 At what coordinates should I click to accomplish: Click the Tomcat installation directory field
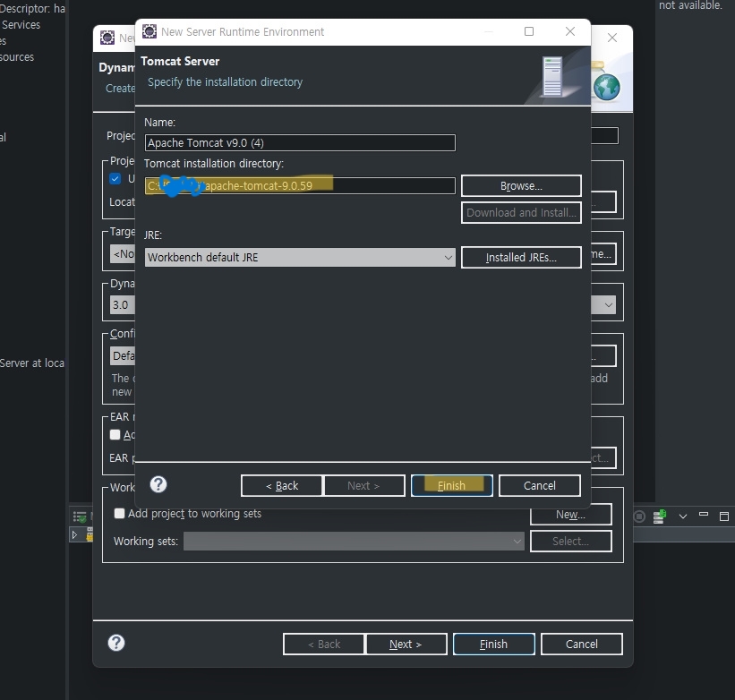[x=300, y=185]
